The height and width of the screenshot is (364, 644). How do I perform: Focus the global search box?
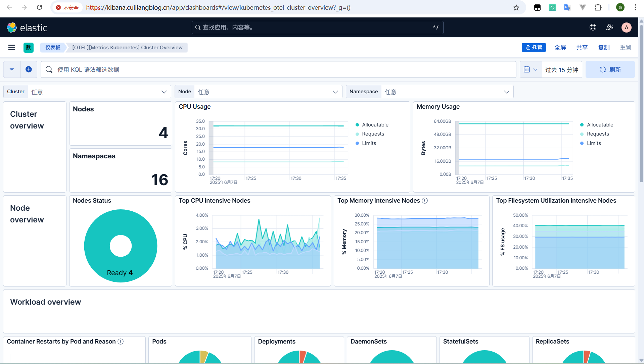[317, 28]
